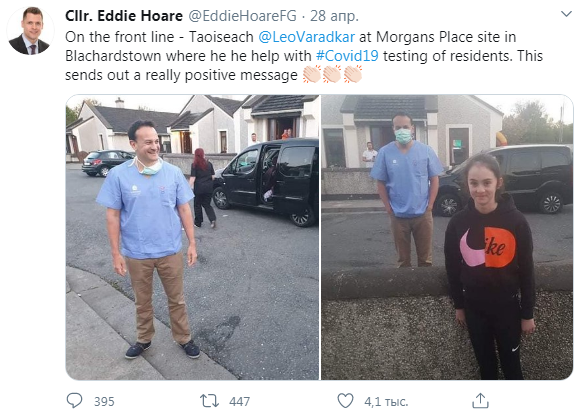The width and height of the screenshot is (587, 409).
Task: Click the reply speech bubble icon
Action: 74,400
